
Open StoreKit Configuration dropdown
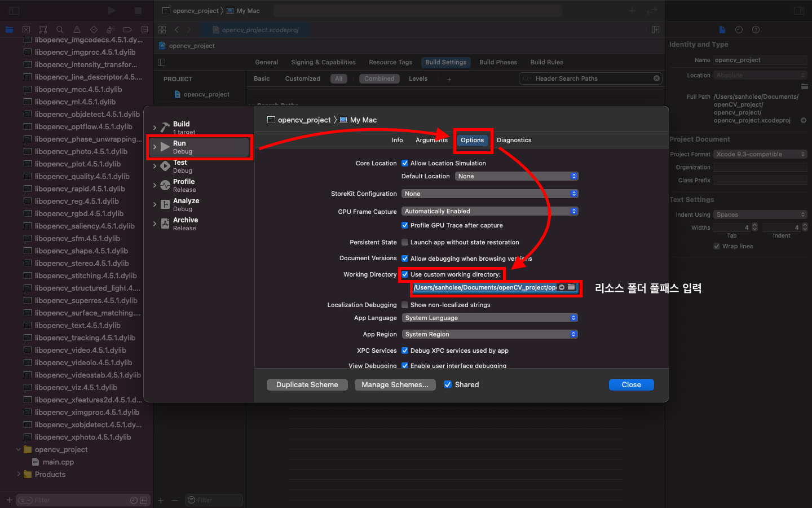[x=490, y=194]
